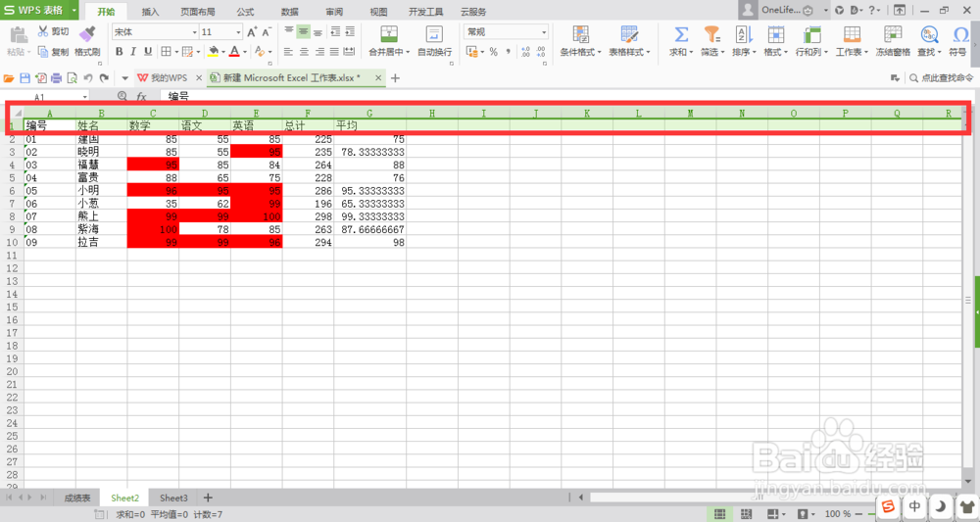
Task: Center text horizontally
Action: point(304,52)
